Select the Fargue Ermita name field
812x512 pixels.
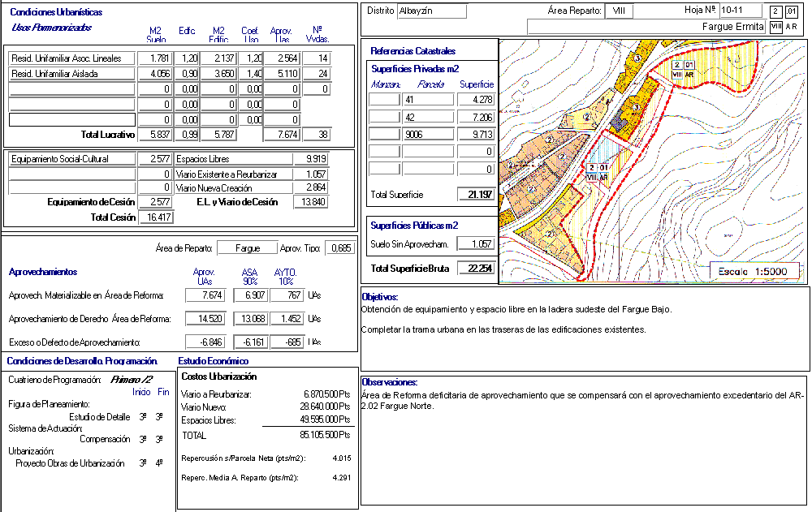tap(646, 27)
